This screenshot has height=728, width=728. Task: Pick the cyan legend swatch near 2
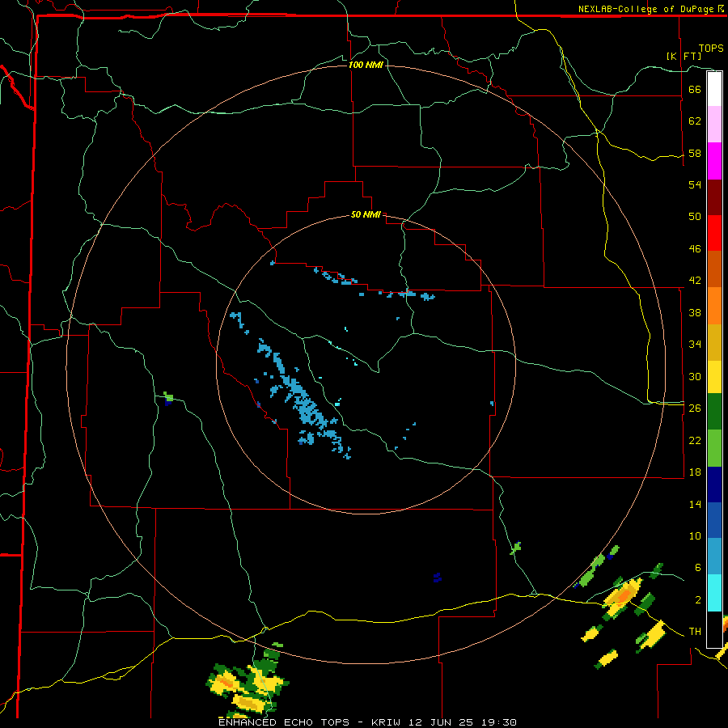(x=714, y=593)
